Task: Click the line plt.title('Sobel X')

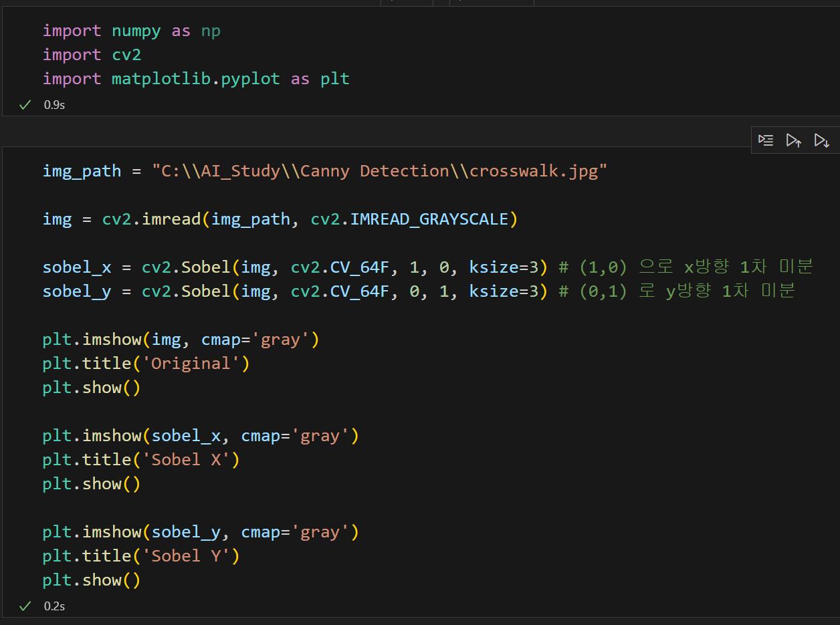Action: (141, 460)
